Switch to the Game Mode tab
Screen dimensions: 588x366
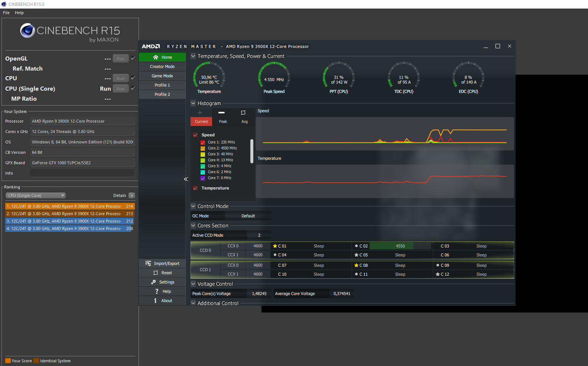162,76
